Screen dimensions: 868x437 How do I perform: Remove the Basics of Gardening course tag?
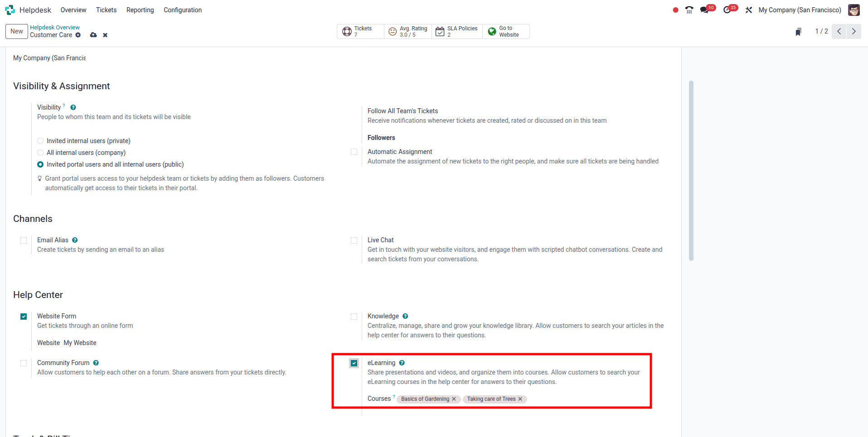click(455, 399)
